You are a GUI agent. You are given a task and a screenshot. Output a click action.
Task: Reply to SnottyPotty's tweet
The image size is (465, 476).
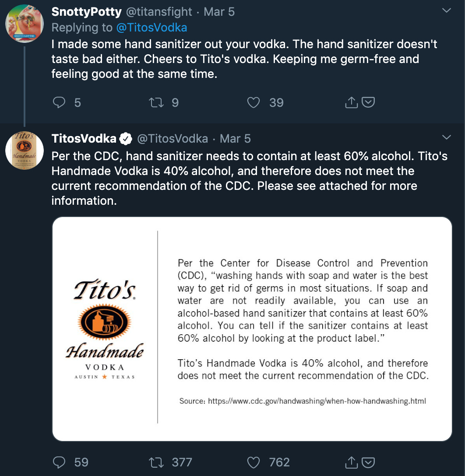59,103
